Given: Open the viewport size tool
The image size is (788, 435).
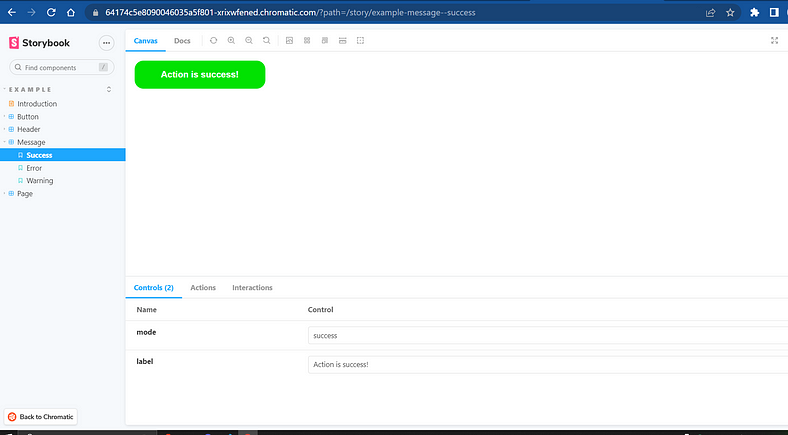Looking at the screenshot, I should click(325, 41).
